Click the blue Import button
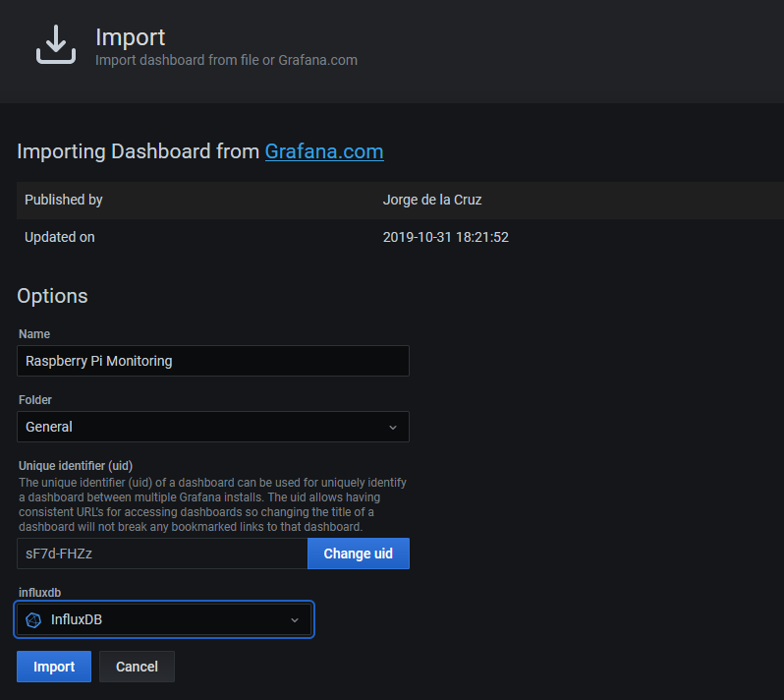This screenshot has width=784, height=700. (x=54, y=667)
